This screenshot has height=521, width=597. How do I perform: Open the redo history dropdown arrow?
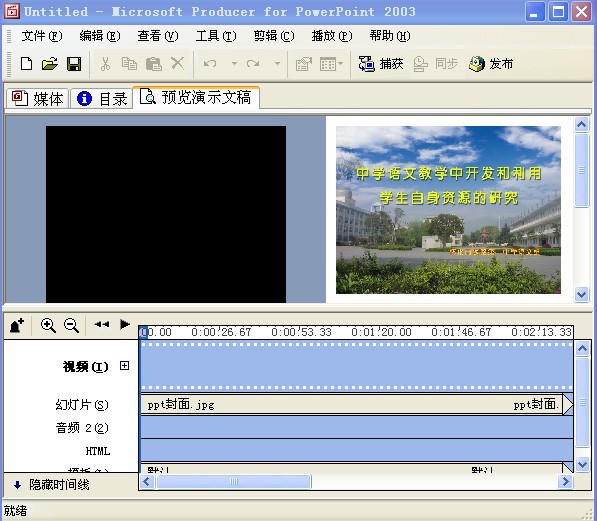[x=278, y=64]
